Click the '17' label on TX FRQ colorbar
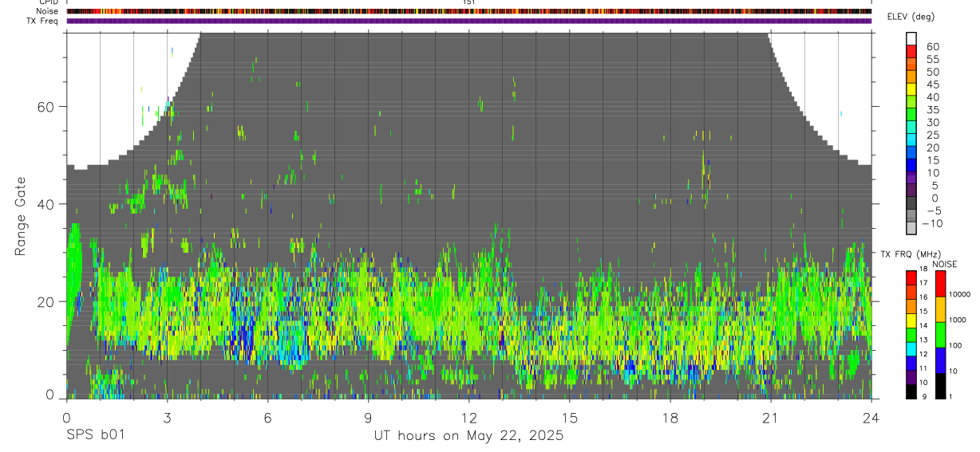The width and height of the screenshot is (980, 452). point(923,283)
